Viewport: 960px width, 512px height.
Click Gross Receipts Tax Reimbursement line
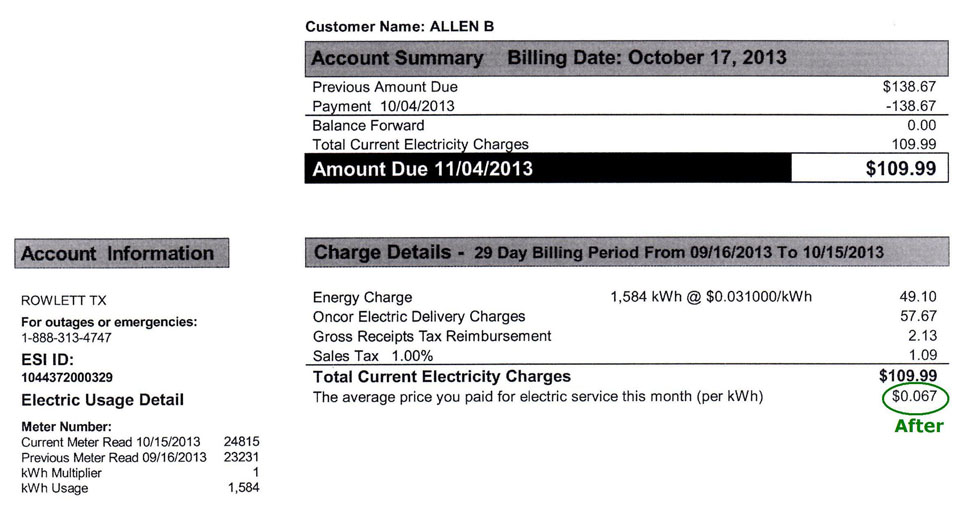(x=624, y=336)
